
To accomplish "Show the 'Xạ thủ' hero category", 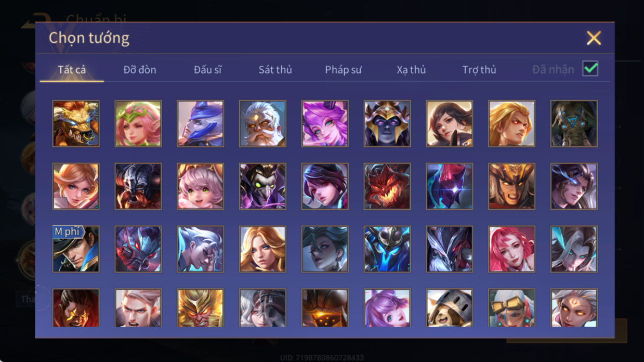I will click(x=411, y=70).
